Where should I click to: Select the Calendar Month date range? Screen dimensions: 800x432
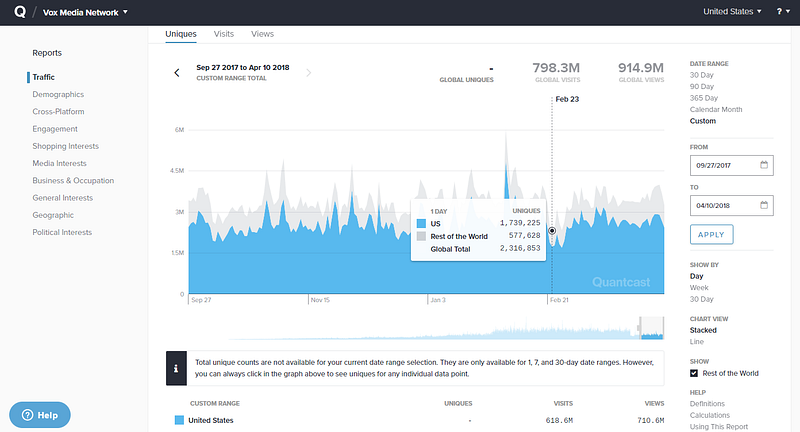pos(716,109)
